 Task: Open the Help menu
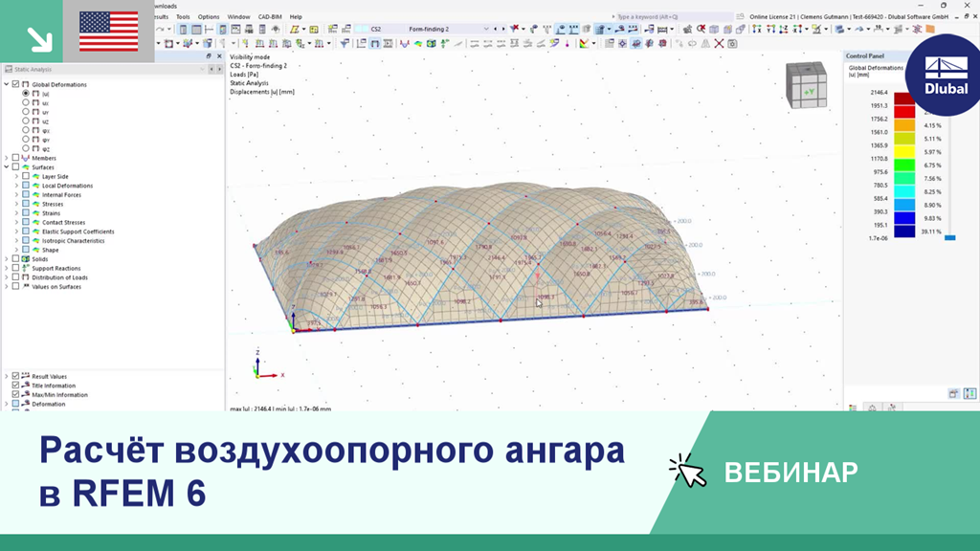295,16
